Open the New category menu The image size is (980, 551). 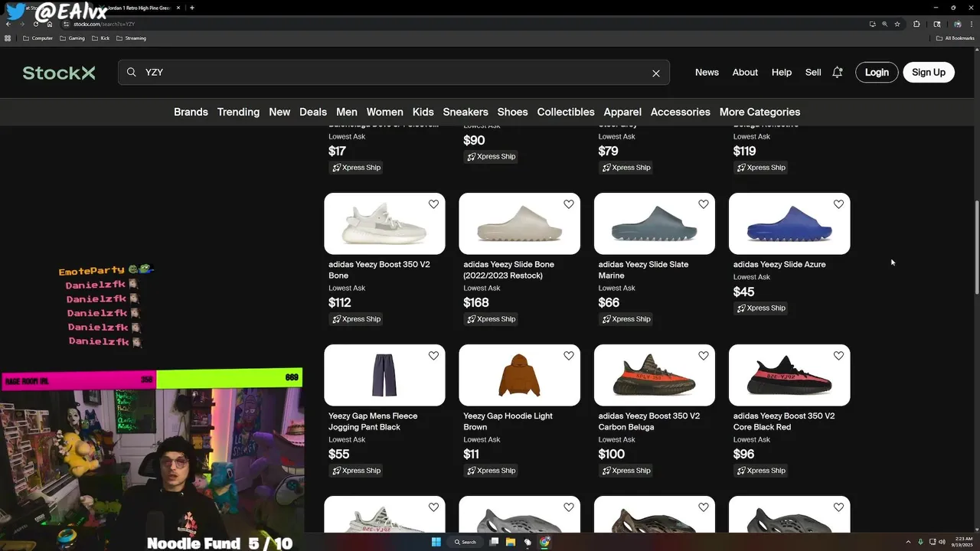[x=279, y=112]
